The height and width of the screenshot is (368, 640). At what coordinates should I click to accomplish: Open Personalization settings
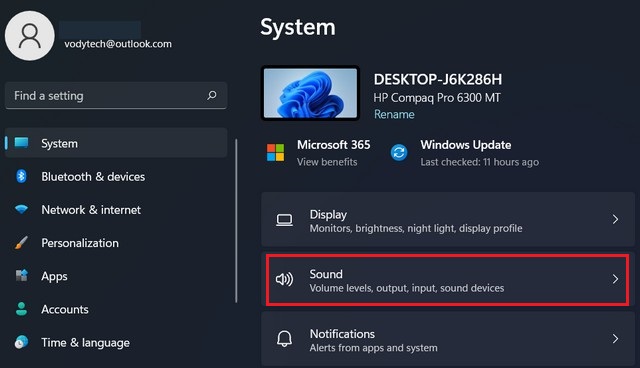point(116,243)
